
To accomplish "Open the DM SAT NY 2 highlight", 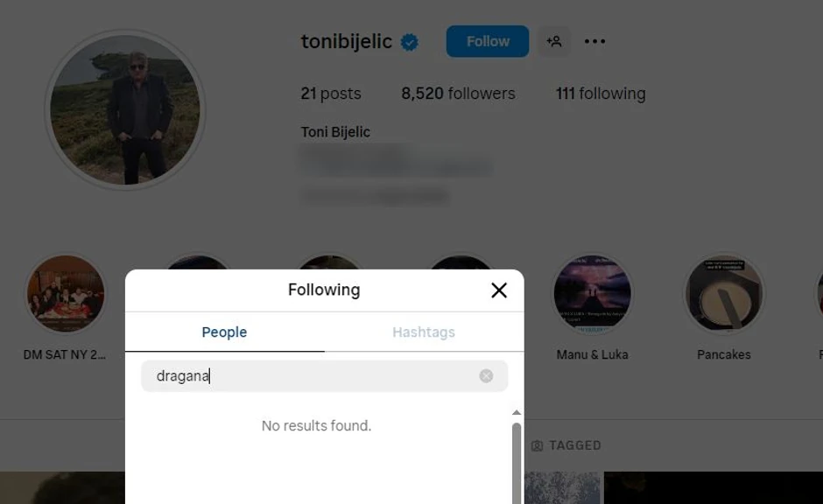I will [x=66, y=293].
